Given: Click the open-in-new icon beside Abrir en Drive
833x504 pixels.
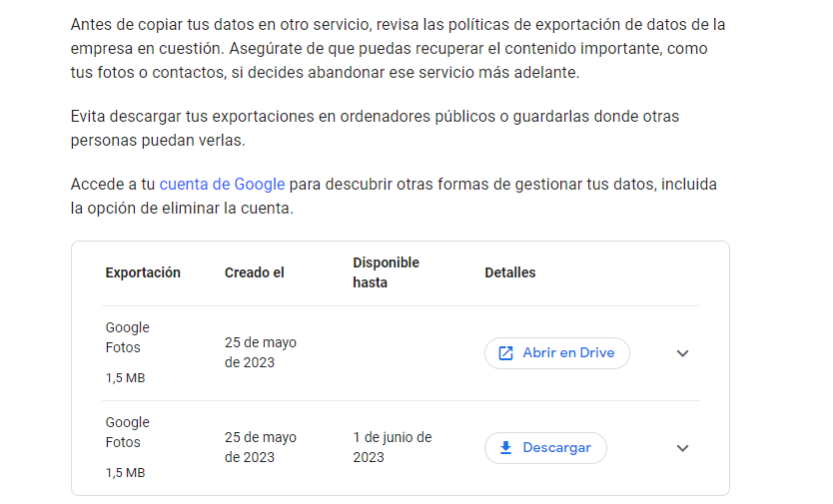Looking at the screenshot, I should pyautogui.click(x=505, y=353).
